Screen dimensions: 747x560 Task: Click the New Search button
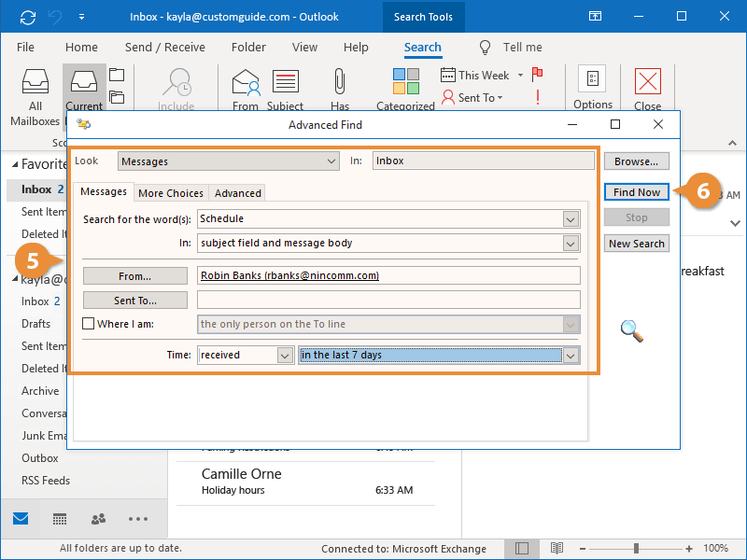637,244
